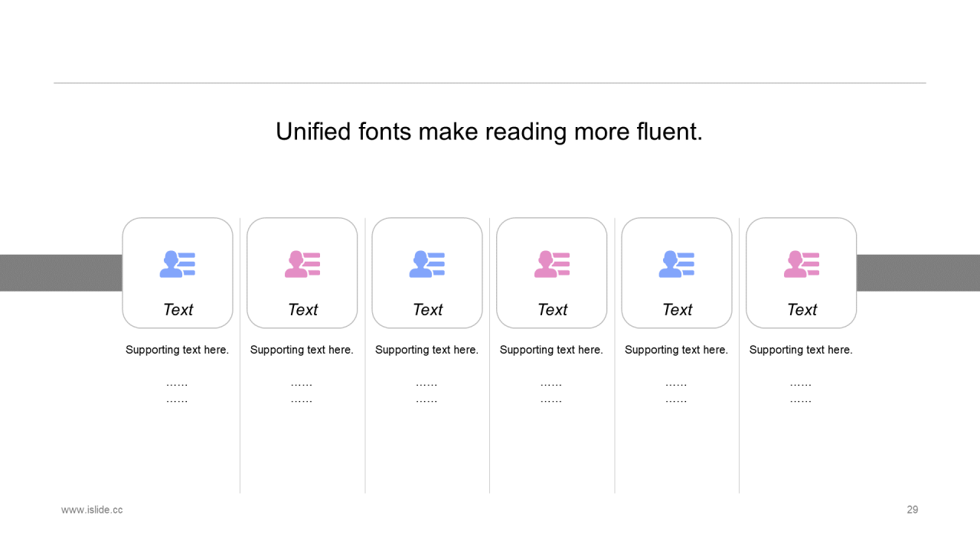Viewport: 980px width, 551px height.
Task: Click the 'Text' label in sixth card
Action: [x=802, y=309]
